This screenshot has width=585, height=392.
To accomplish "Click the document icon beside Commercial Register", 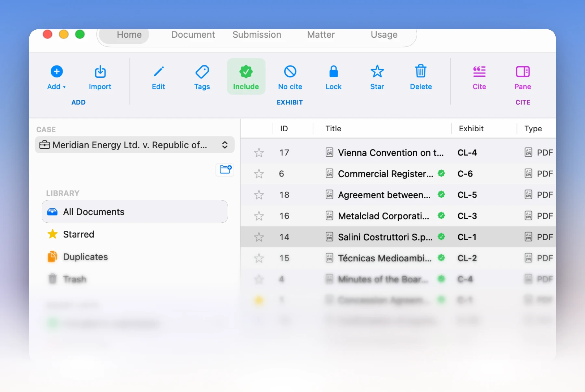I will 330,174.
